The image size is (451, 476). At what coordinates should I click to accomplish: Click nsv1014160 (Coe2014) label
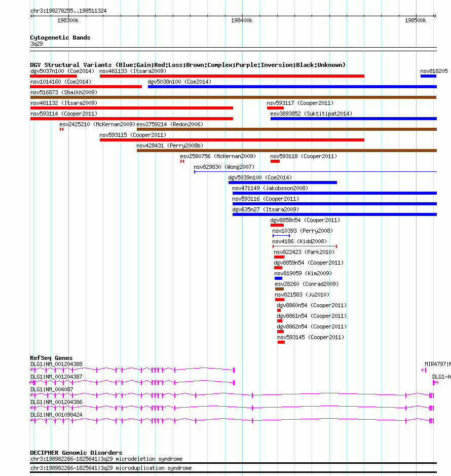(61, 82)
